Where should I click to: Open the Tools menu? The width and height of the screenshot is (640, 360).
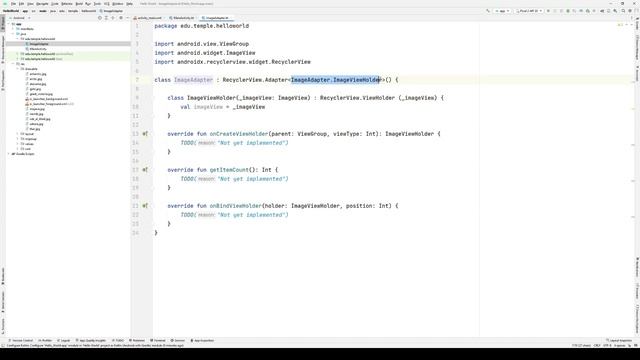pyautogui.click(x=97, y=4)
